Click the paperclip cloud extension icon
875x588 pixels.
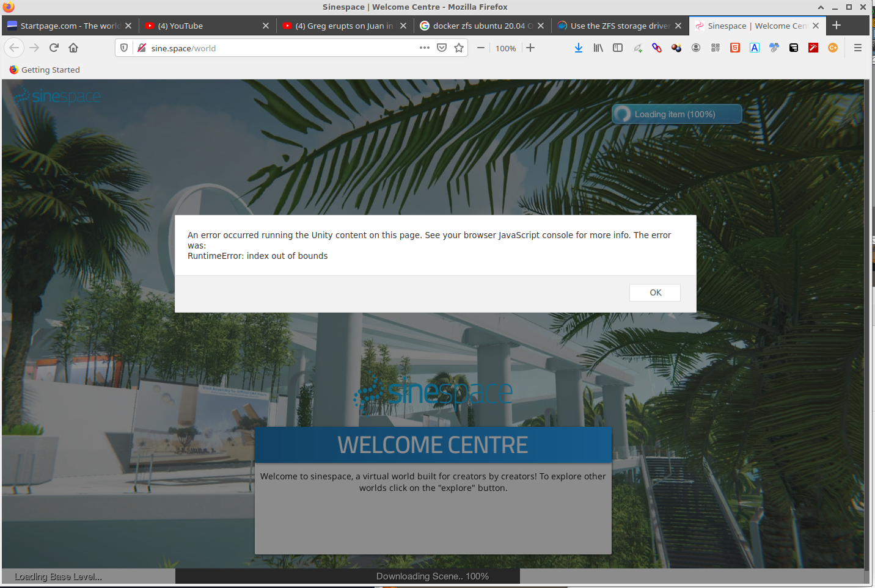[x=774, y=48]
